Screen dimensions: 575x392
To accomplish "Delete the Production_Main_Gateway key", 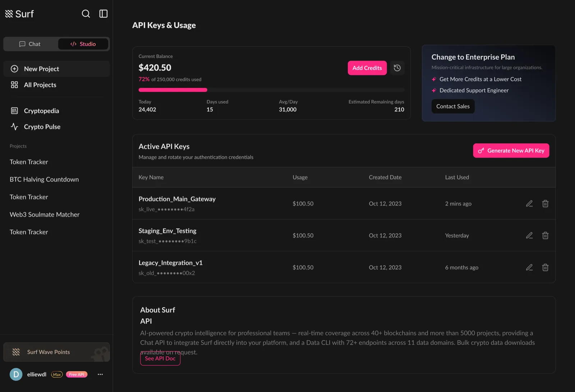I will (x=545, y=204).
